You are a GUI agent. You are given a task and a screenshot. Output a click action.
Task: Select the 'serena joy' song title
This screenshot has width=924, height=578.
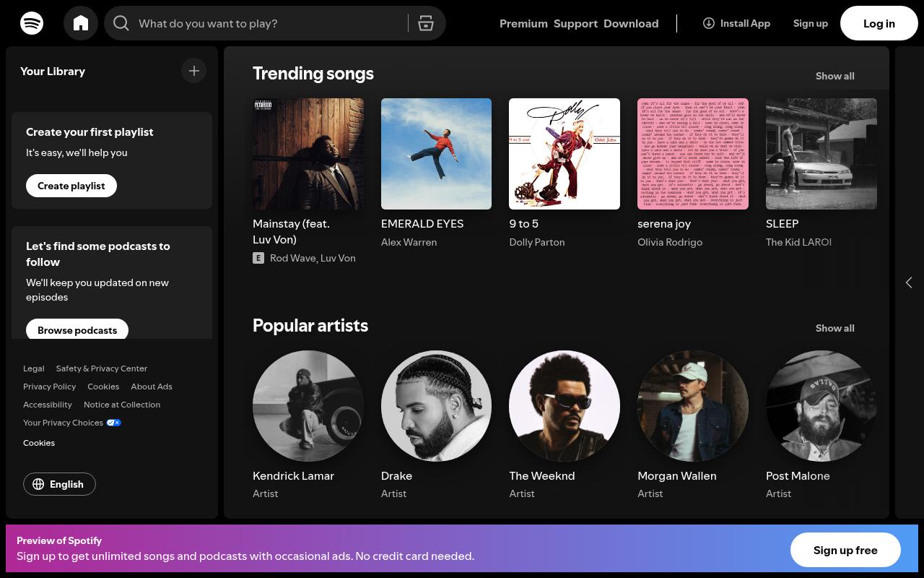664,224
